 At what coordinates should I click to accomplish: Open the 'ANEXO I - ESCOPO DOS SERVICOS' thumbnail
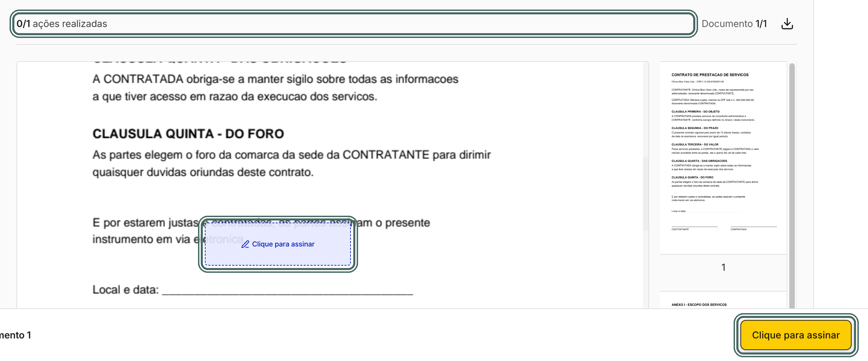tap(723, 300)
